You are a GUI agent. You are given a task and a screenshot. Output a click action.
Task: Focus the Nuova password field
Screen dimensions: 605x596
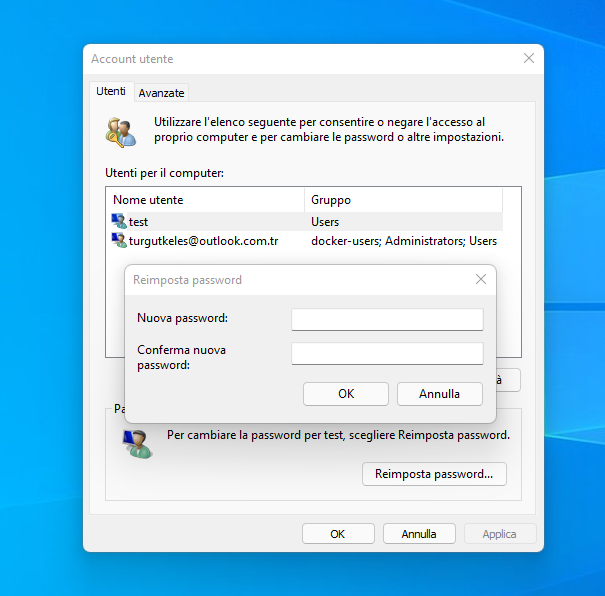click(x=387, y=319)
